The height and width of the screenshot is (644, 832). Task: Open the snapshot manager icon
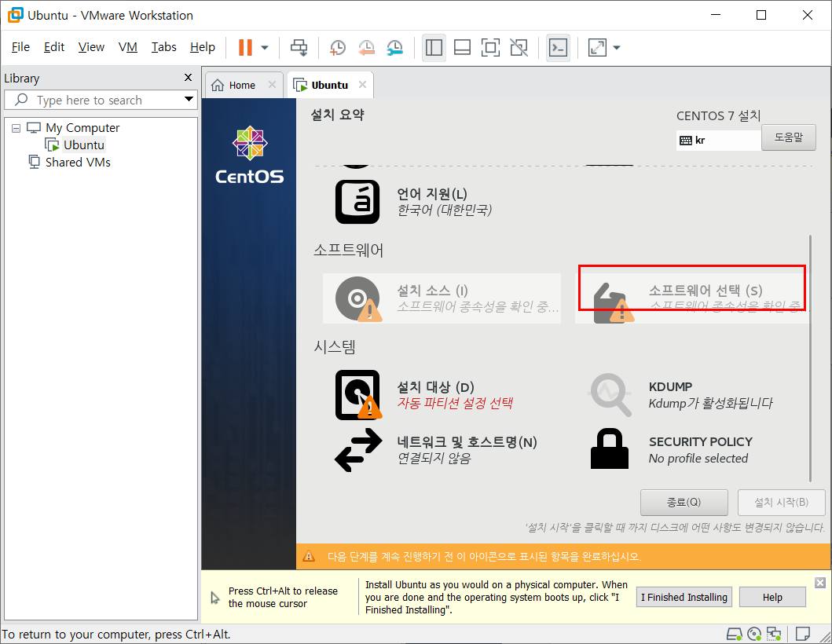point(394,47)
